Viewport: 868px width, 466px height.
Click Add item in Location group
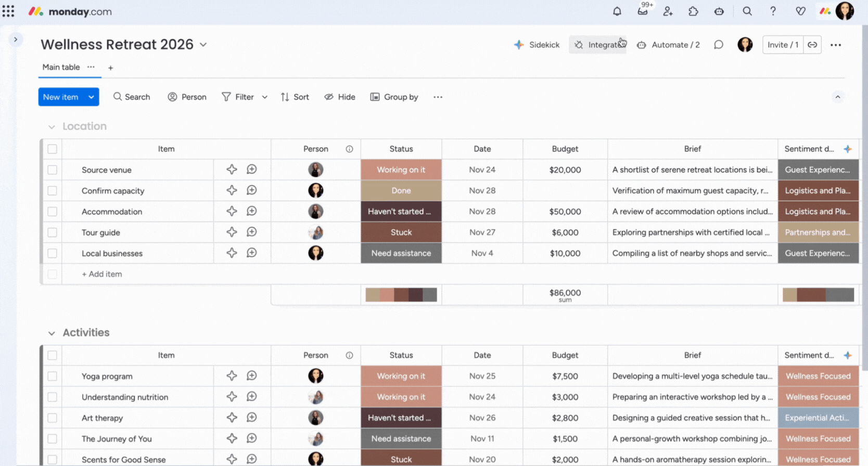[101, 274]
